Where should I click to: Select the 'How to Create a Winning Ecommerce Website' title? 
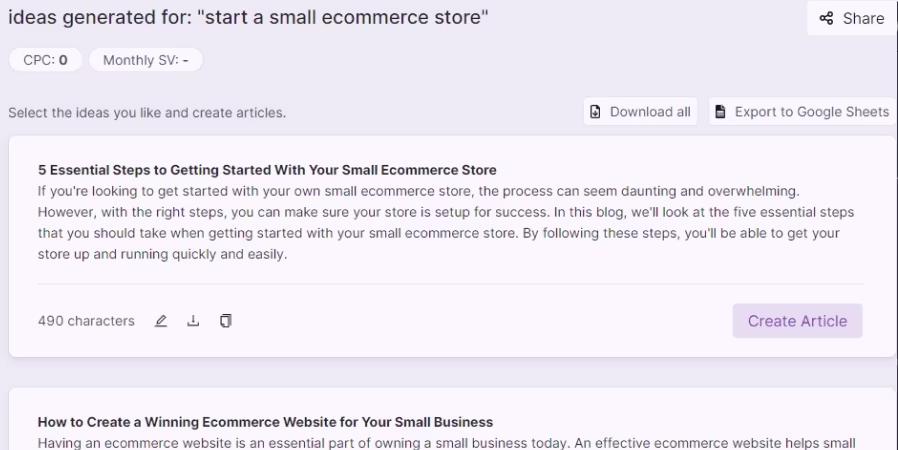pyautogui.click(x=265, y=422)
